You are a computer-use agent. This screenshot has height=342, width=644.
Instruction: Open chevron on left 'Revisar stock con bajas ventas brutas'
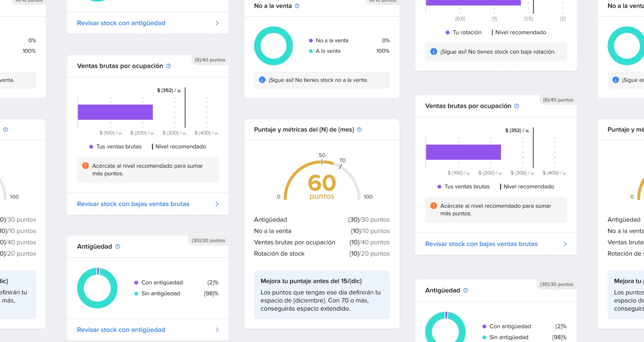[217, 204]
